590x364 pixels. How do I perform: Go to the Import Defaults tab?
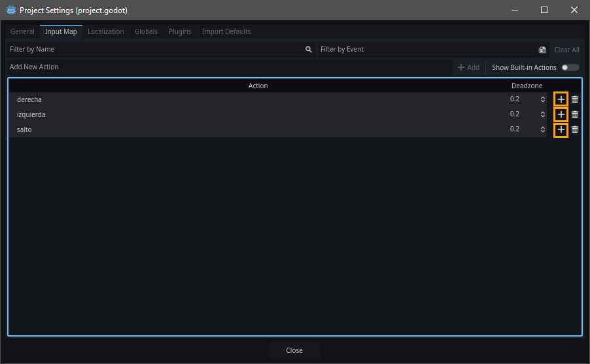tap(226, 31)
